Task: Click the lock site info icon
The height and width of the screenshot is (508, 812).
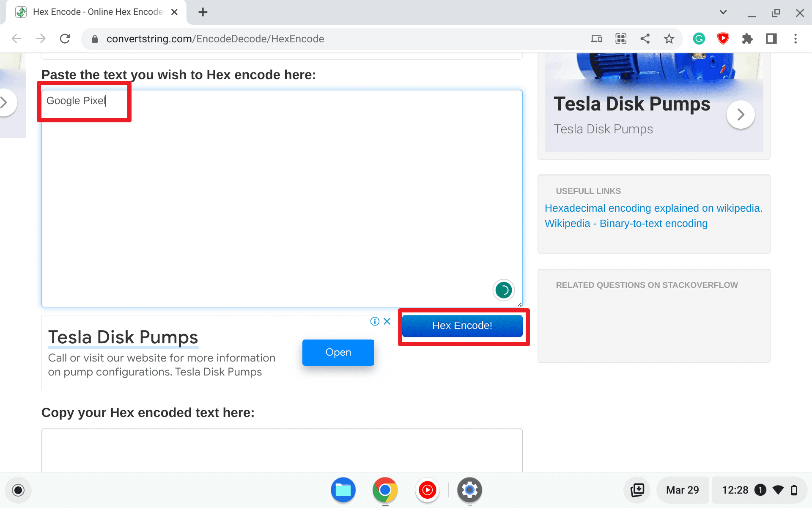Action: tap(95, 39)
